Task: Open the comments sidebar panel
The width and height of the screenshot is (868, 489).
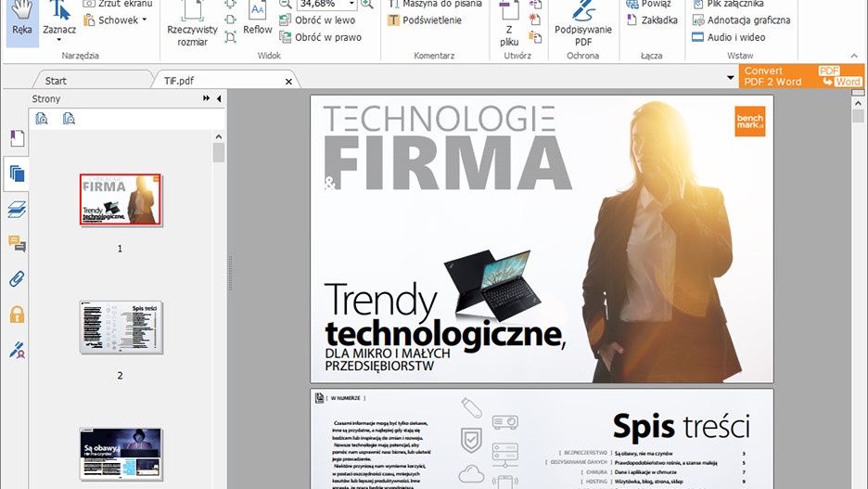Action: click(x=18, y=244)
